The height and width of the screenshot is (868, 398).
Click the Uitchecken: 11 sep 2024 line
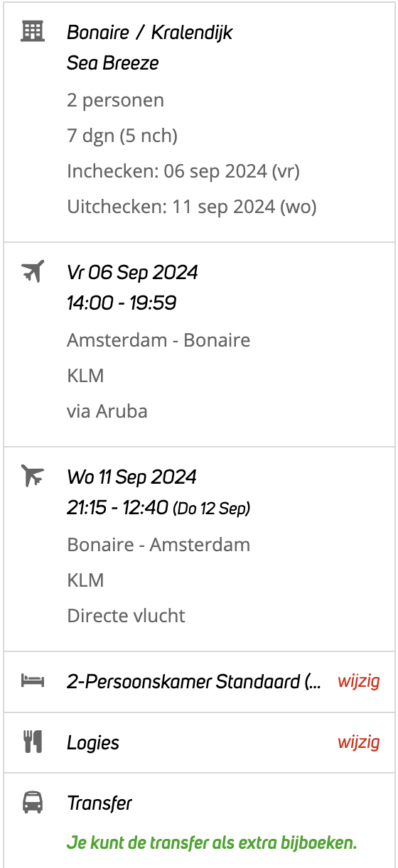tap(192, 207)
